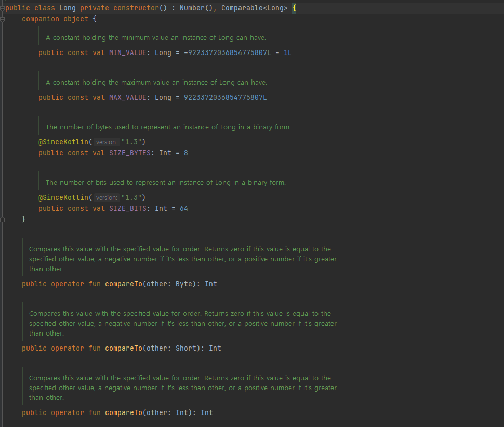Click compareTo in the other: Int overload
This screenshot has width=504, height=427.
[124, 413]
